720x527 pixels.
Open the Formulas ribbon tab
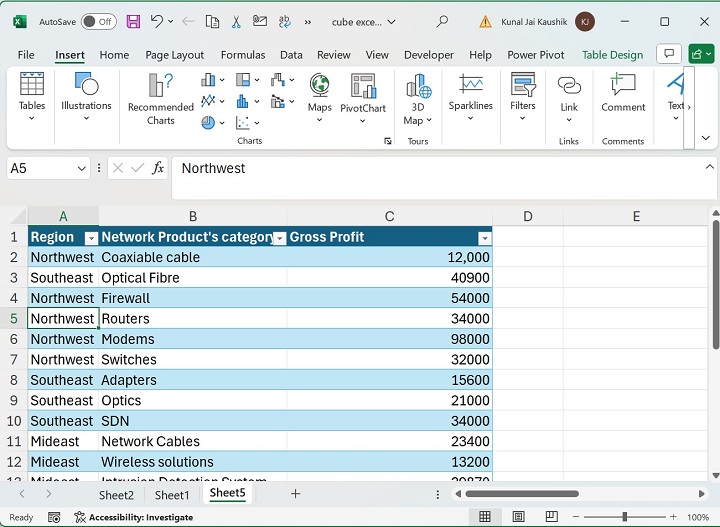click(x=242, y=55)
